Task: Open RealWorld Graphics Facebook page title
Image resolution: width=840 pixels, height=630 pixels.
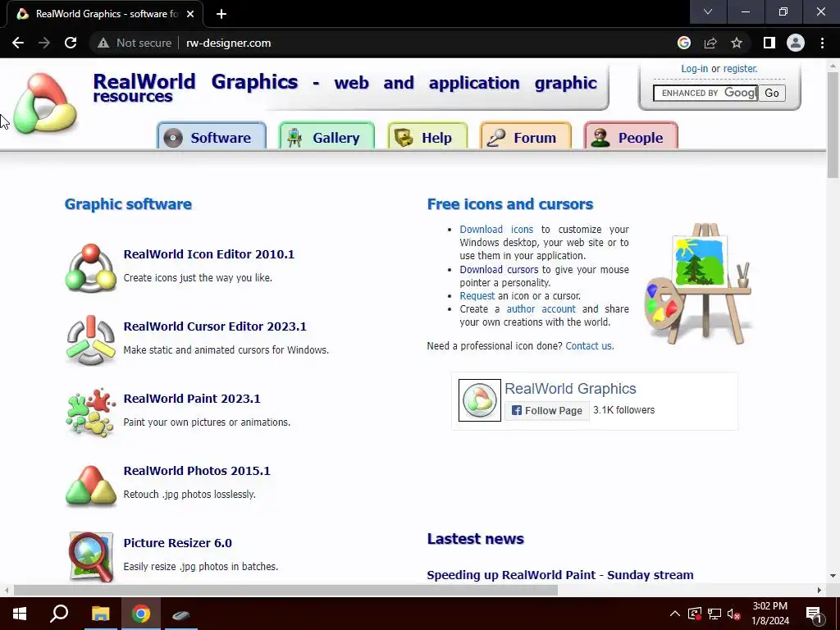Action: point(570,388)
